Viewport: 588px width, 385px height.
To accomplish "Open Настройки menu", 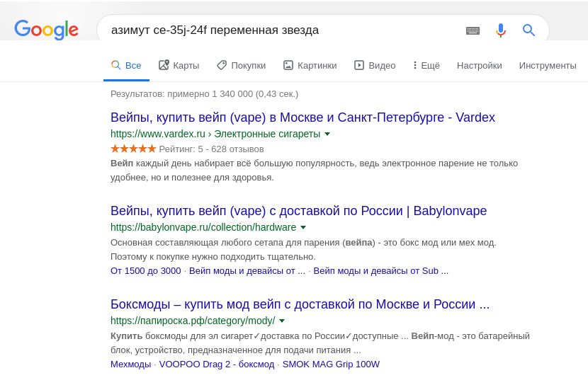I will pos(479,66).
